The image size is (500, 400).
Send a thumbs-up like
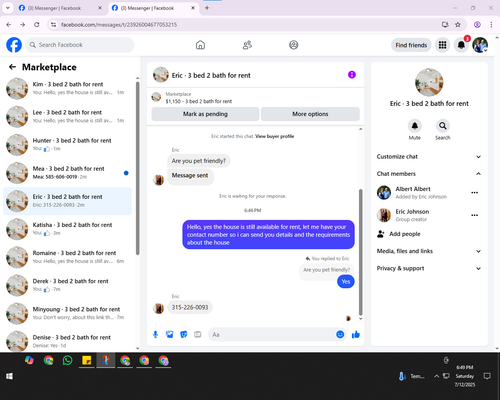356,334
